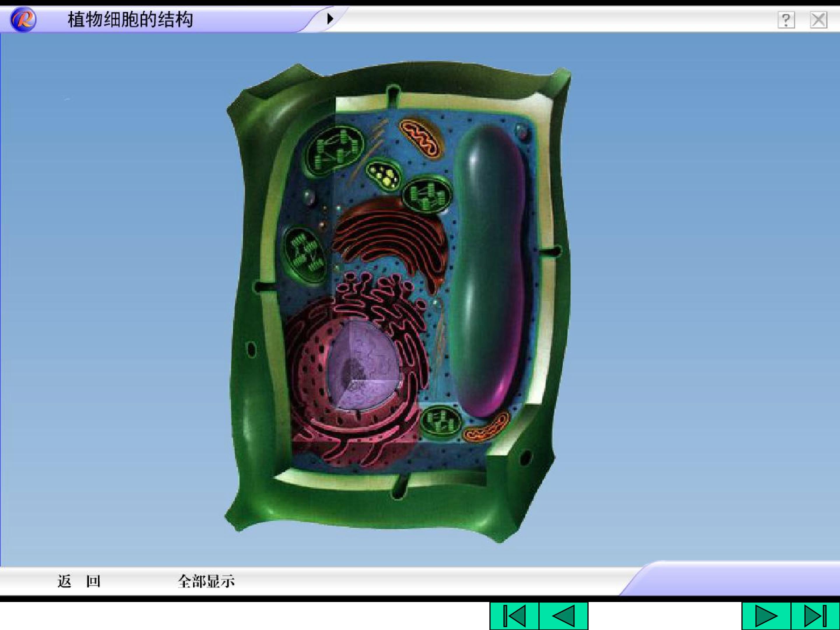Click the X close icon in header
Image resolution: width=840 pixels, height=630 pixels.
pos(818,20)
